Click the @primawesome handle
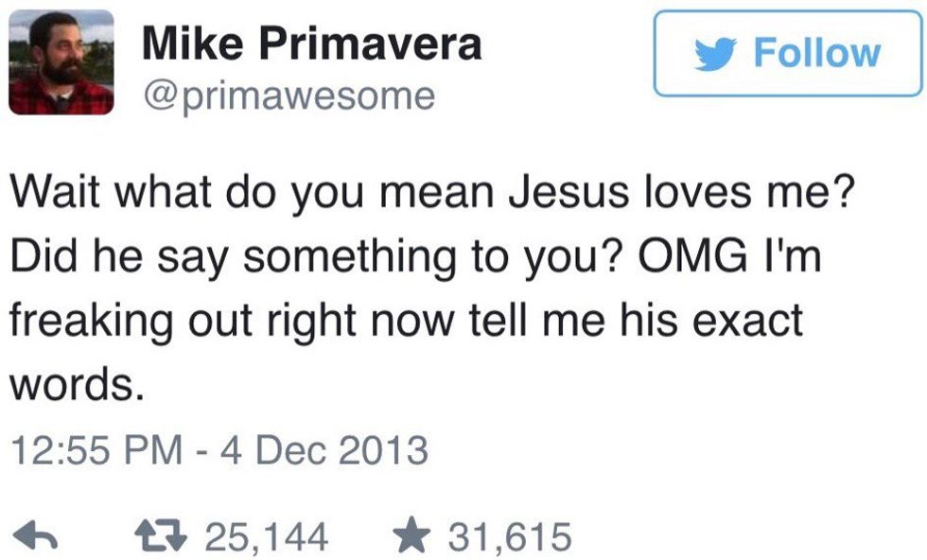 [x=289, y=96]
